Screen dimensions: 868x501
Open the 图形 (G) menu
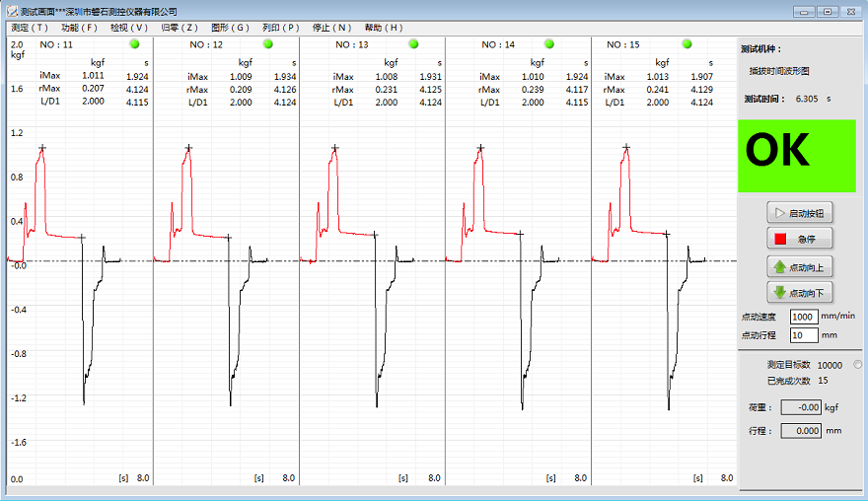230,28
